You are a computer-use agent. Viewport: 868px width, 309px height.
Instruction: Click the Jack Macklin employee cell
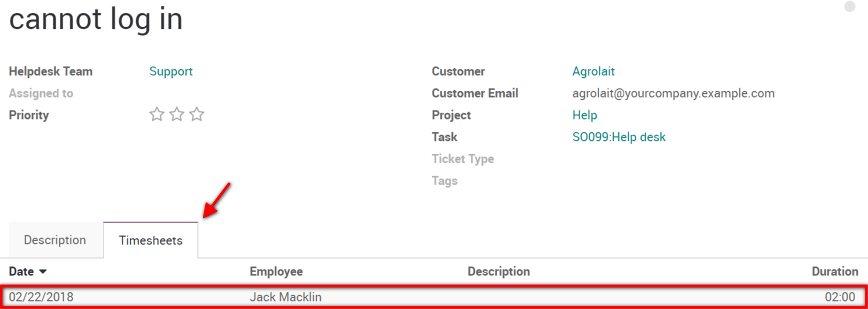286,297
